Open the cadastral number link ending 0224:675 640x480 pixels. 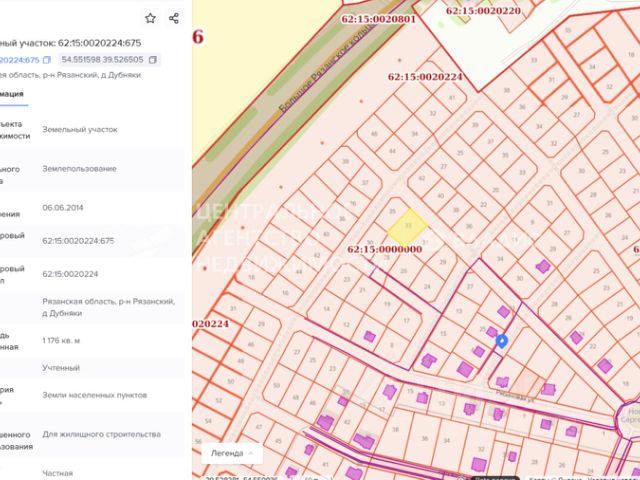pyautogui.click(x=20, y=60)
